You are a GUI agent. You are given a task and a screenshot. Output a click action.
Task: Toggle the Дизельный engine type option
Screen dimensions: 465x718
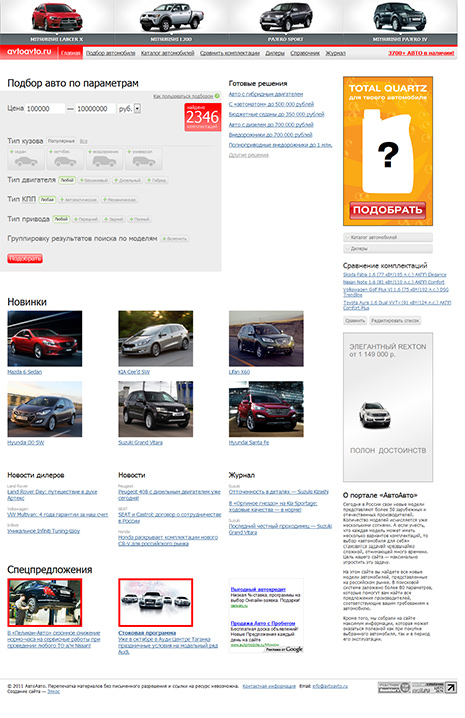[128, 180]
